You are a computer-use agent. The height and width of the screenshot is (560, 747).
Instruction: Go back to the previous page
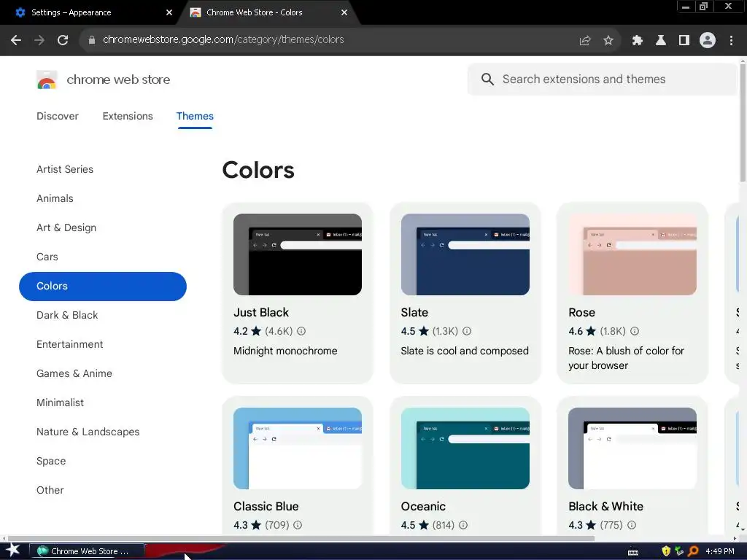(x=16, y=40)
